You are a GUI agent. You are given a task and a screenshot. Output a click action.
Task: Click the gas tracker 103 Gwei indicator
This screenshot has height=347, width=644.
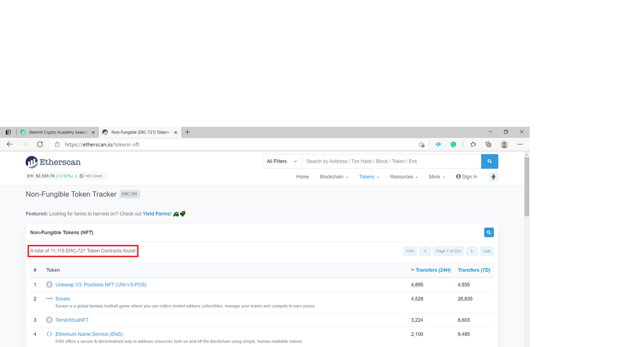pyautogui.click(x=91, y=176)
